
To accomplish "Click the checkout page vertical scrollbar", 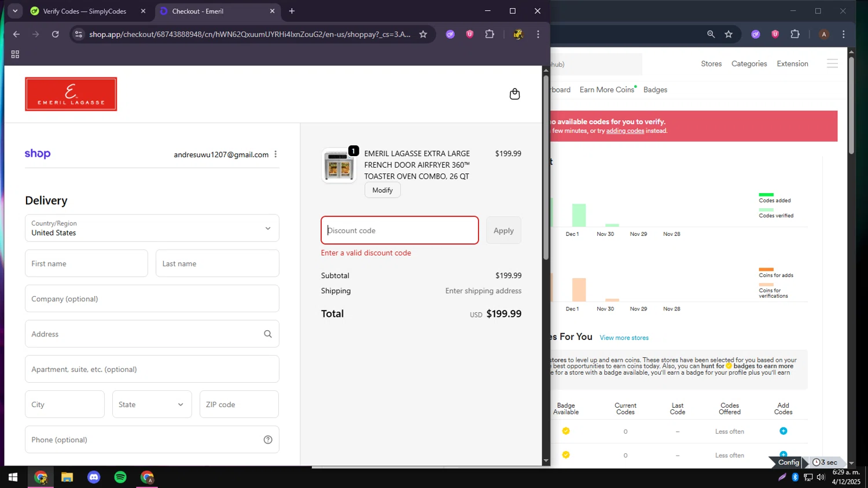I will point(546,167).
